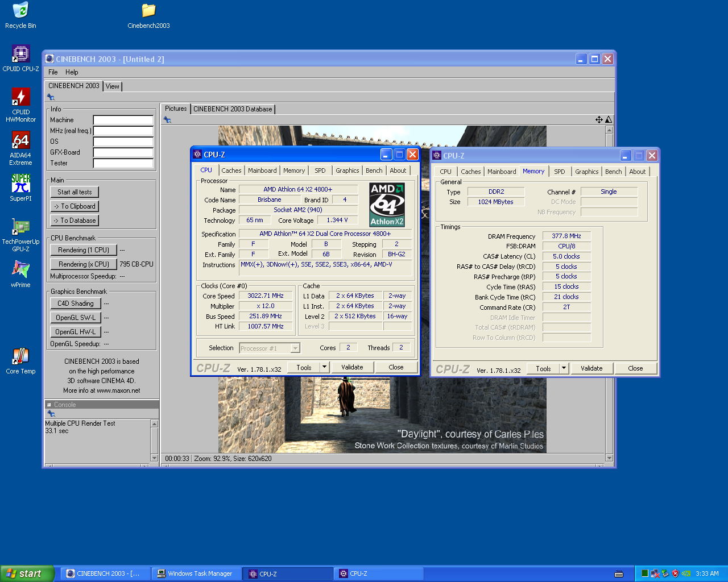Click the MHz (real freq.) input field
The width and height of the screenshot is (728, 582).
tap(123, 131)
